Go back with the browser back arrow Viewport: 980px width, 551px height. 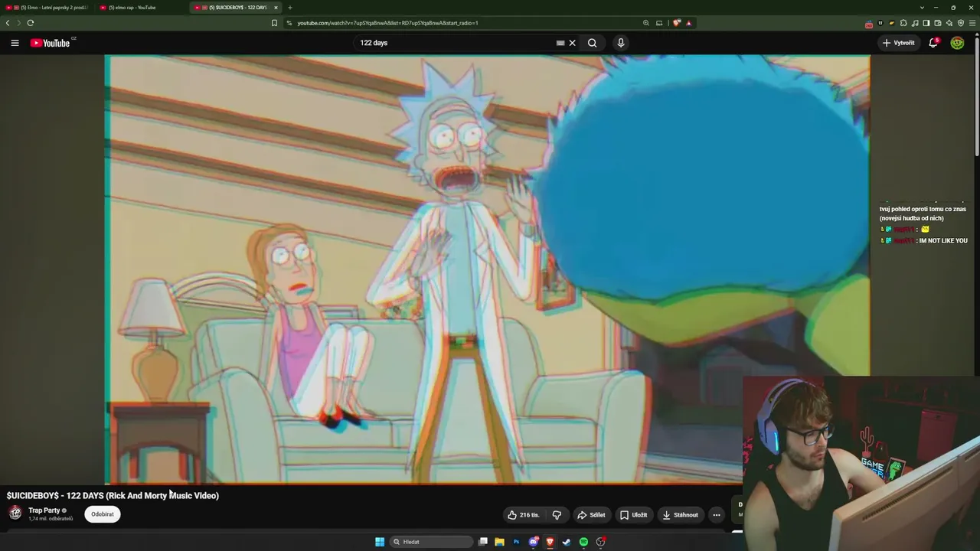(x=8, y=23)
